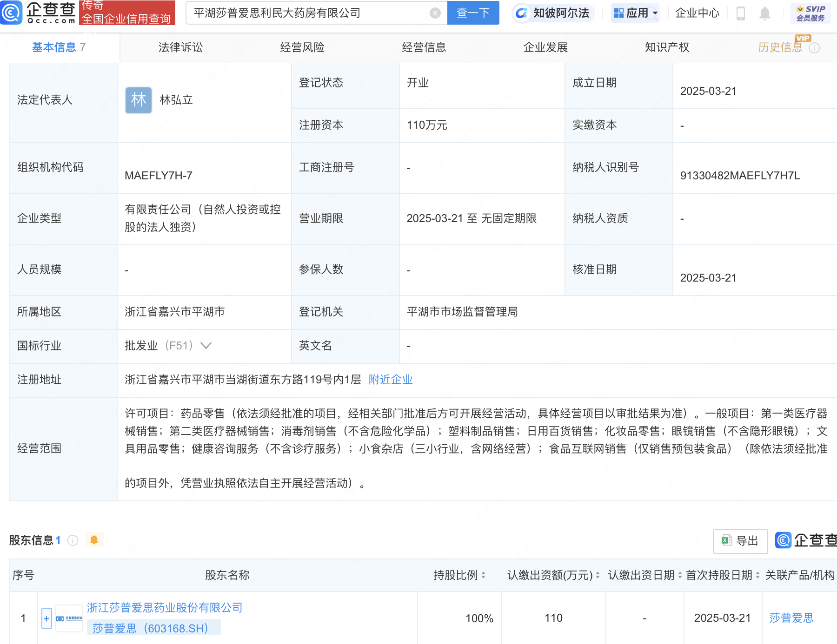Expand shareholder row with the plus icon
Viewport: 837px width, 644px height.
point(46,618)
